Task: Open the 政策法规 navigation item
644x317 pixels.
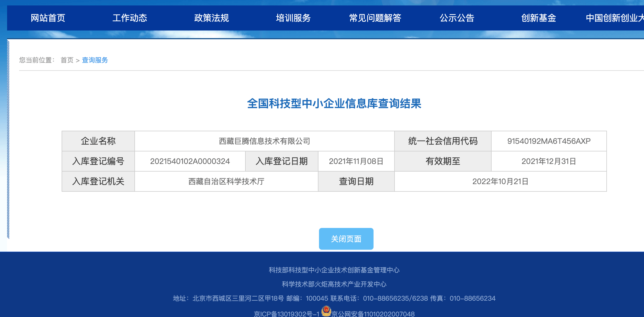Action: coord(211,18)
